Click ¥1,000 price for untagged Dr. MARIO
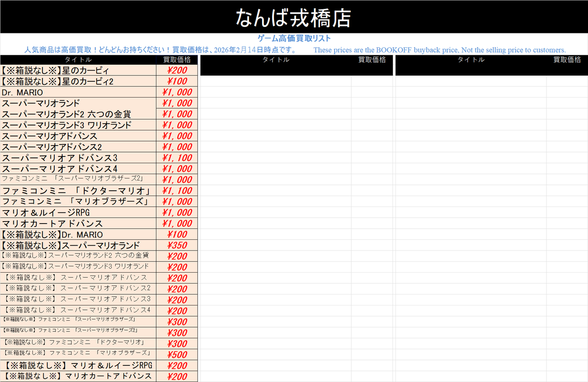588x382 pixels. pos(177,92)
